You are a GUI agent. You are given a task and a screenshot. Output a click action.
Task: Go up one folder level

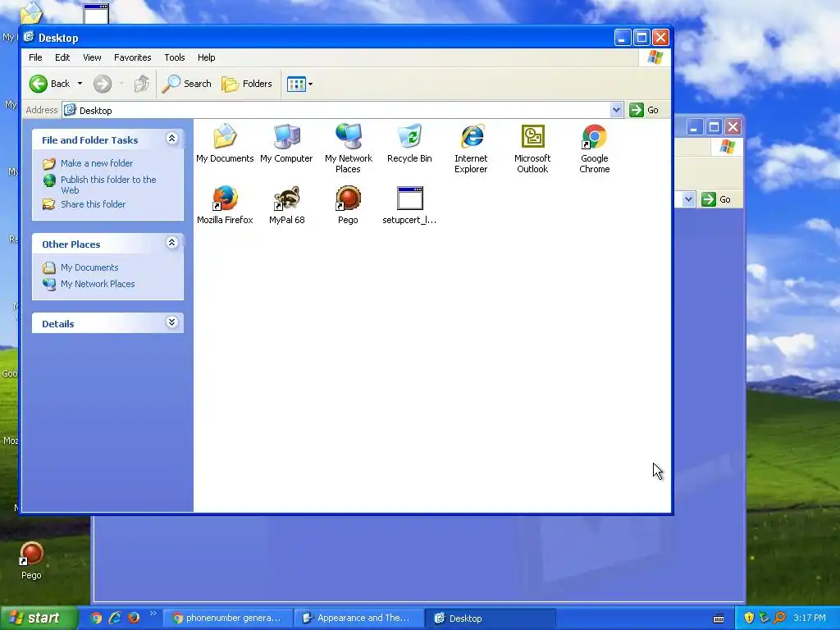[141, 84]
